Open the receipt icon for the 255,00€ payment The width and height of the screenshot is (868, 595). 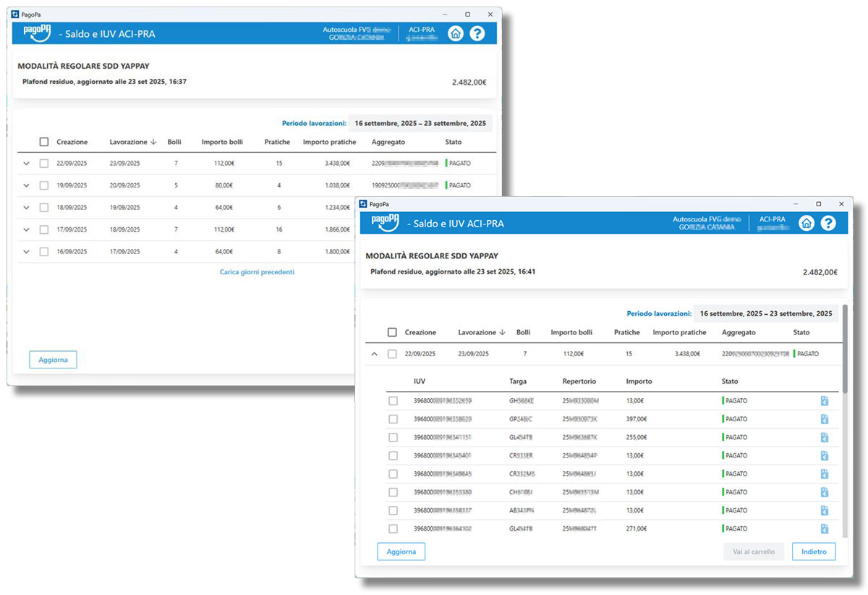pos(824,437)
